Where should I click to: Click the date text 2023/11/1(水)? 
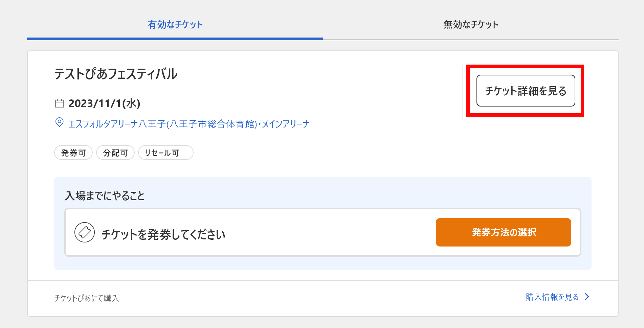coord(104,103)
